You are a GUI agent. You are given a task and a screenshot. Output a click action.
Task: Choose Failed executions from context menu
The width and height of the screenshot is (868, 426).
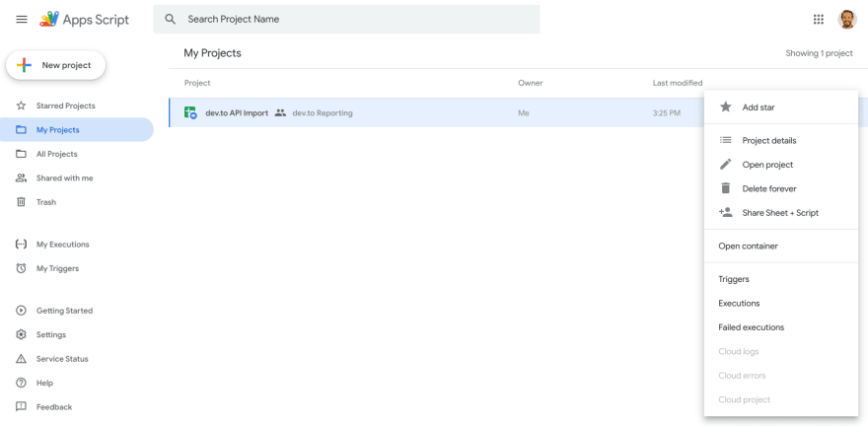751,327
